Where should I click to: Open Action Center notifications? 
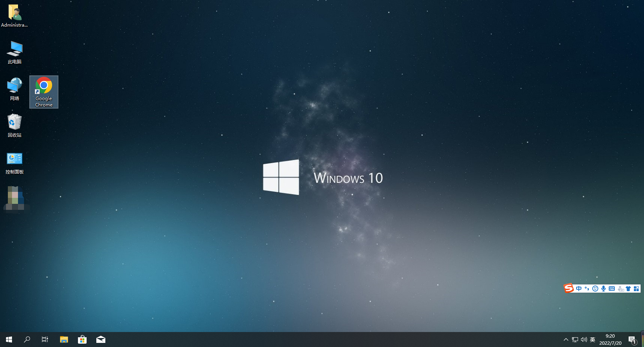click(x=632, y=340)
